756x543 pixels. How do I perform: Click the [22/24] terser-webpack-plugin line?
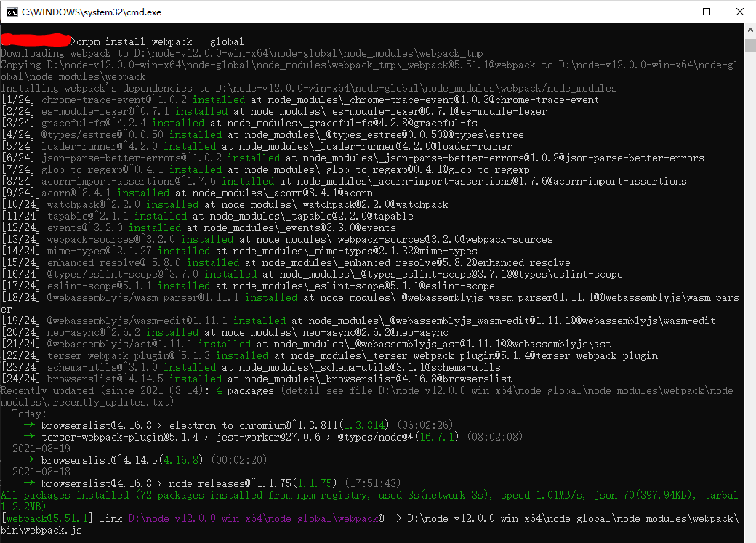[330, 355]
